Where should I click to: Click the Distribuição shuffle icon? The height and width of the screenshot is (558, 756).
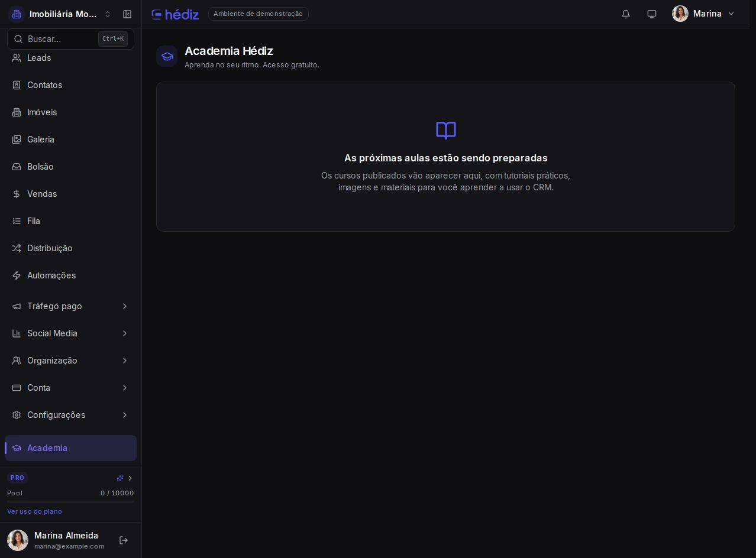17,248
